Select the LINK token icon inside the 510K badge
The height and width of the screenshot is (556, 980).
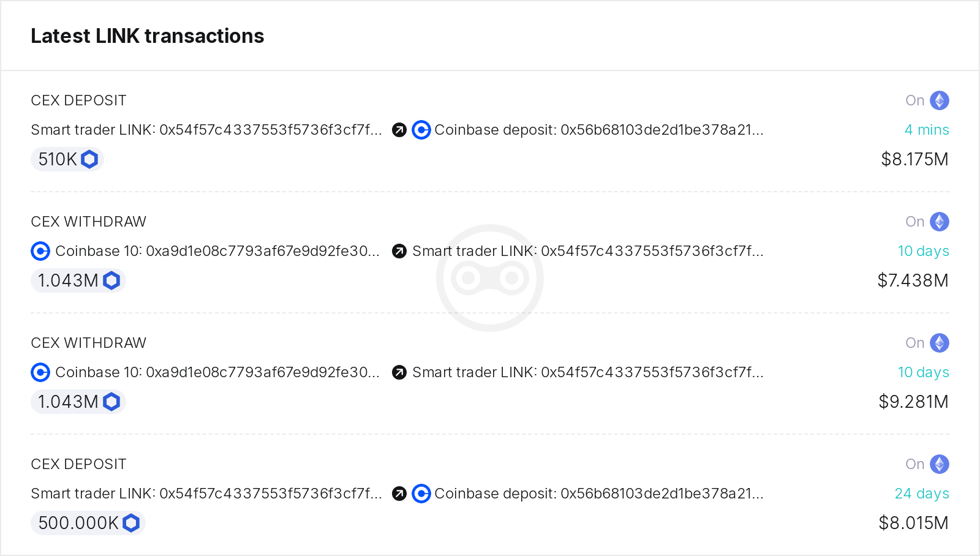[x=89, y=159]
